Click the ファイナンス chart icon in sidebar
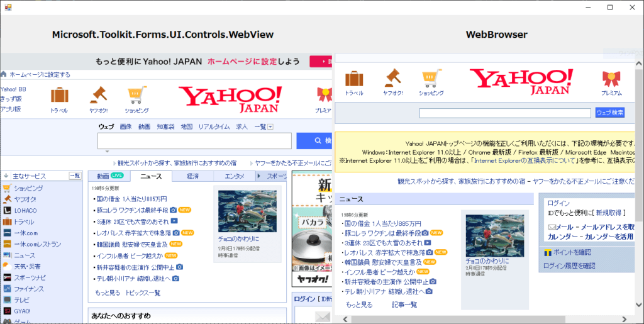The height and width of the screenshot is (324, 644). [x=7, y=289]
